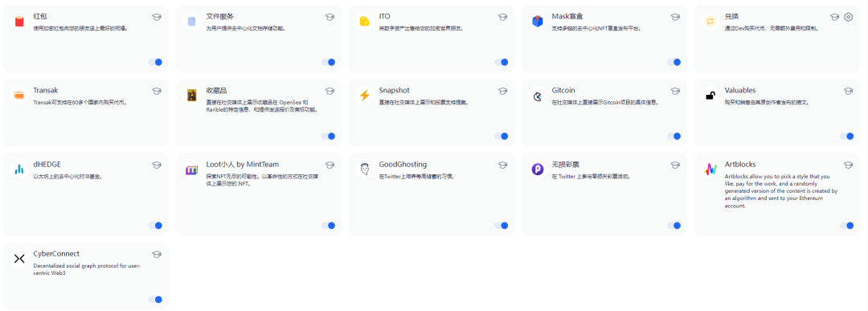868x311 pixels.
Task: Click the Snapshot lightning bolt icon
Action: click(364, 95)
